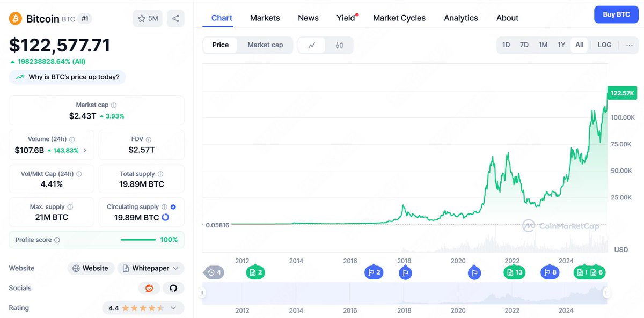Open Max. supply info icon
644x318 pixels.
tap(70, 207)
